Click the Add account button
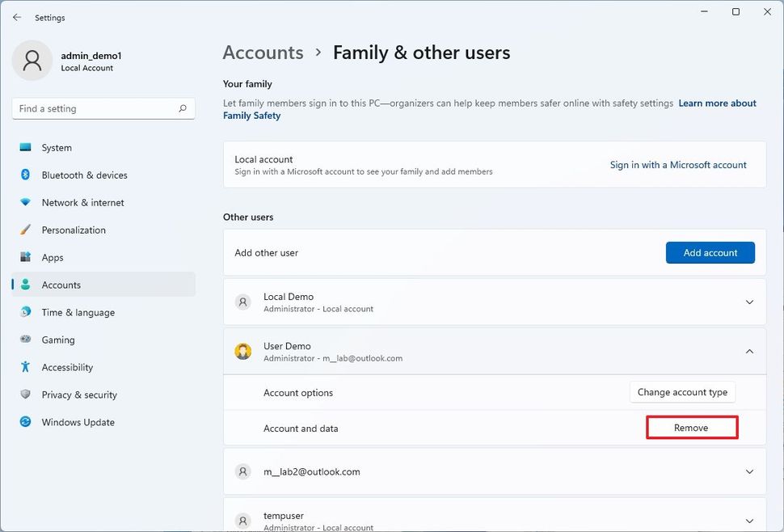 click(x=710, y=252)
